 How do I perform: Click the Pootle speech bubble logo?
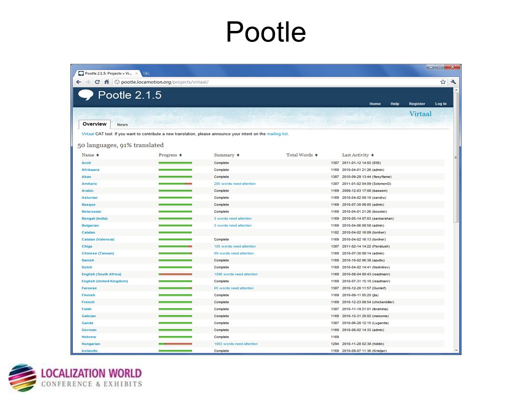86,95
